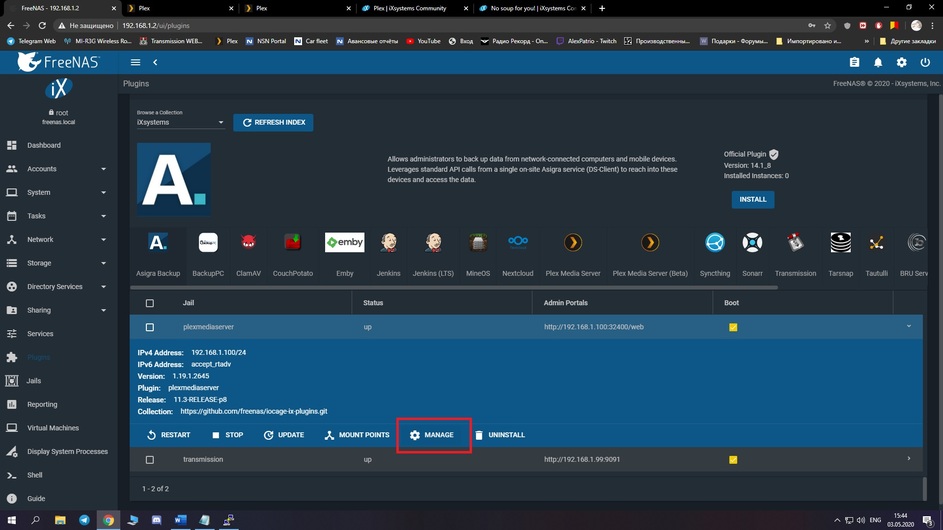This screenshot has height=530, width=943.
Task: Expand the System sidebar menu
Action: 58,193
